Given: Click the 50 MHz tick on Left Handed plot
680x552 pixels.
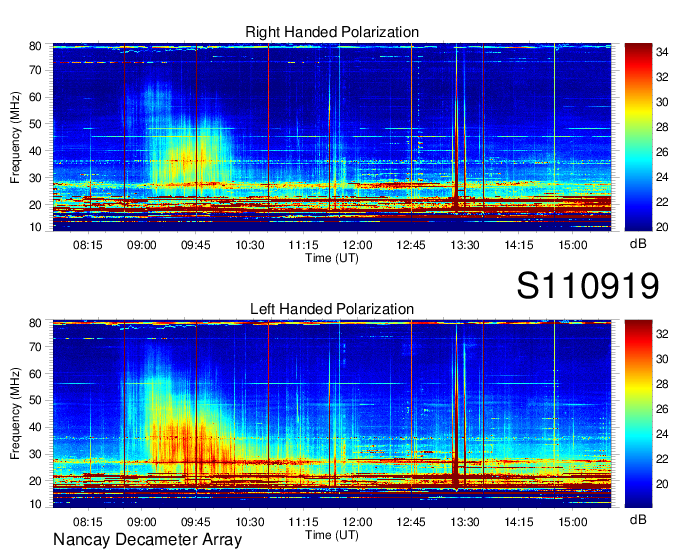Looking at the screenshot, I should pos(36,400).
